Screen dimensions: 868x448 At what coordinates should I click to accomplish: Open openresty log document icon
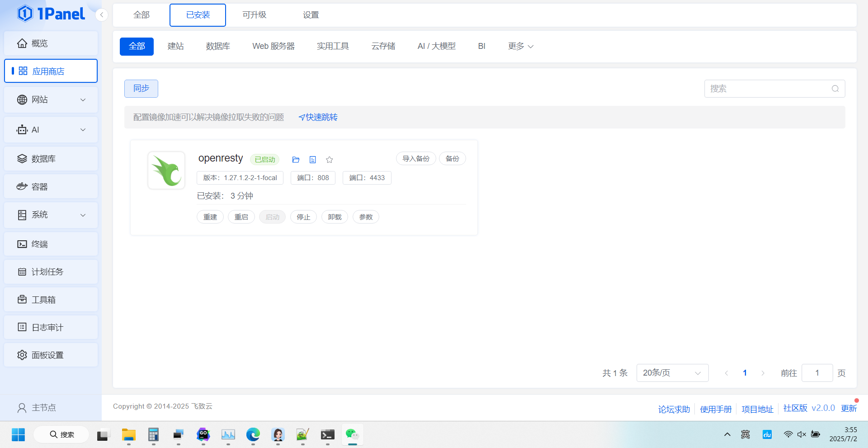(312, 160)
